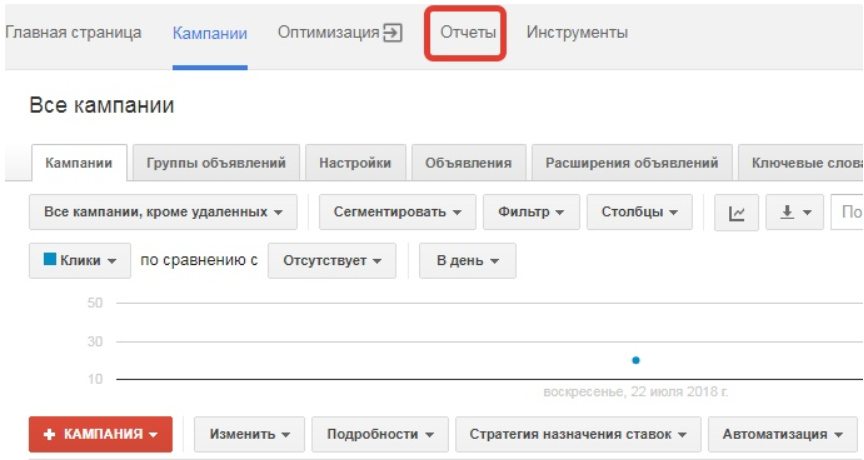Select the Кампании sub-tab
Image resolution: width=864 pixels, height=460 pixels.
point(79,163)
